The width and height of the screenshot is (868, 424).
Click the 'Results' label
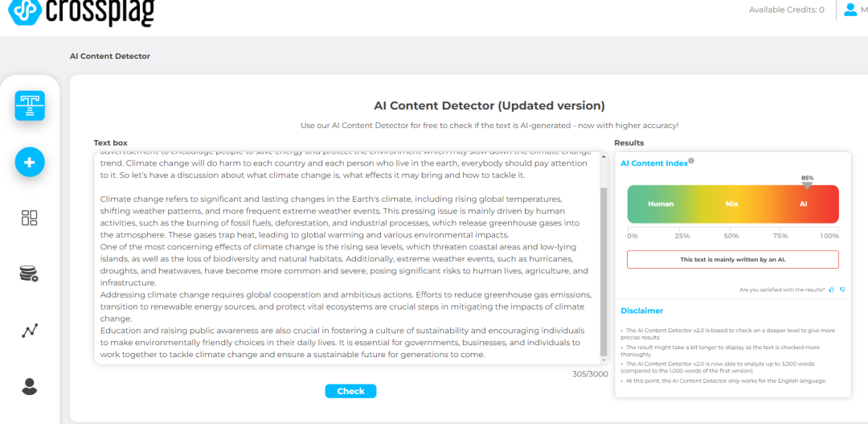628,142
